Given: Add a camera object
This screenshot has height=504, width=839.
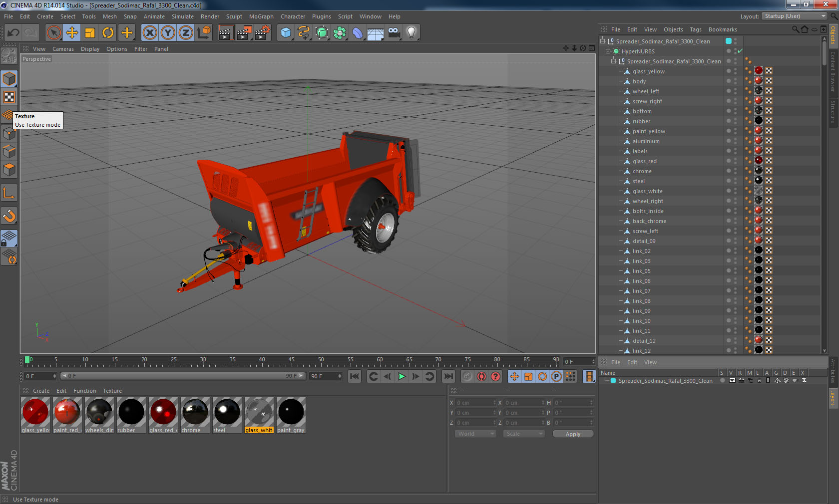Looking at the screenshot, I should tap(394, 33).
